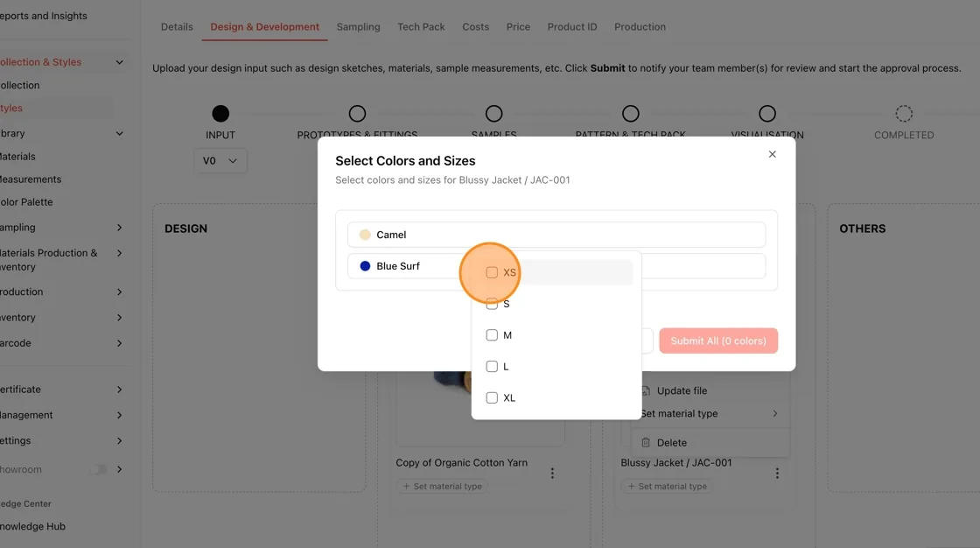Switch to the Details tab
The image size is (980, 548).
point(177,27)
